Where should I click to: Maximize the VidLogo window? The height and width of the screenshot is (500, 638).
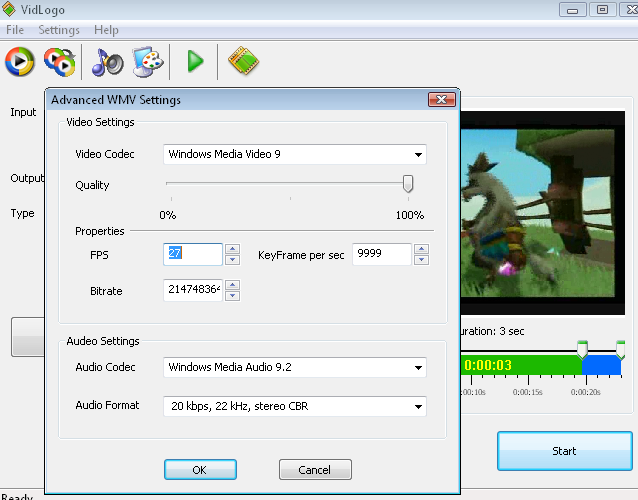pyautogui.click(x=602, y=9)
